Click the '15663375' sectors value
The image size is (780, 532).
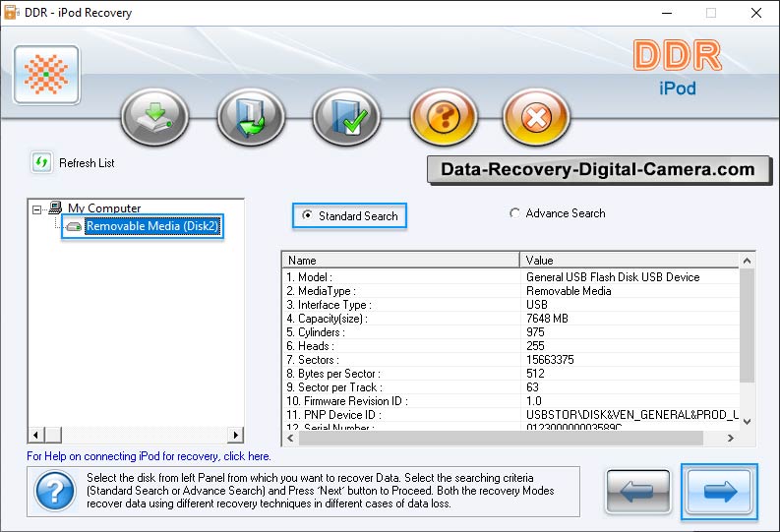point(550,360)
